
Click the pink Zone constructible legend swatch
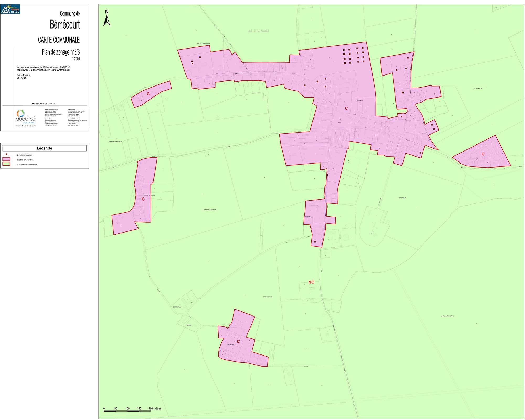[x=6, y=159]
